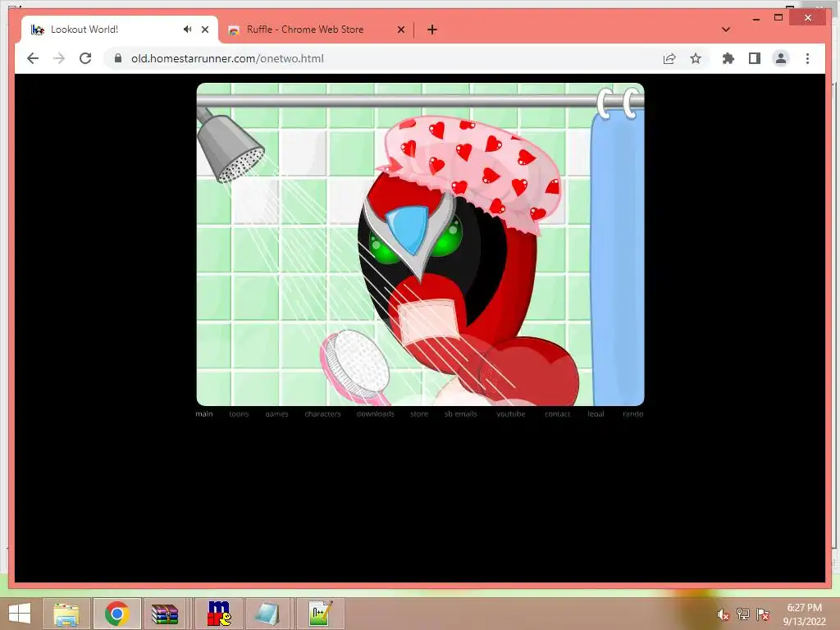
Task: Open the "youtube" navigation link
Action: point(511,413)
